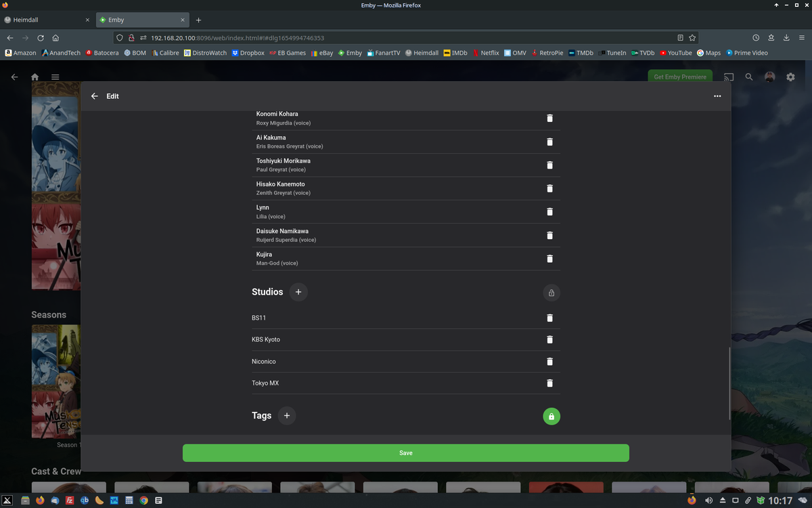Image resolution: width=812 pixels, height=508 pixels.
Task: Save the metadata edits
Action: pyautogui.click(x=405, y=452)
